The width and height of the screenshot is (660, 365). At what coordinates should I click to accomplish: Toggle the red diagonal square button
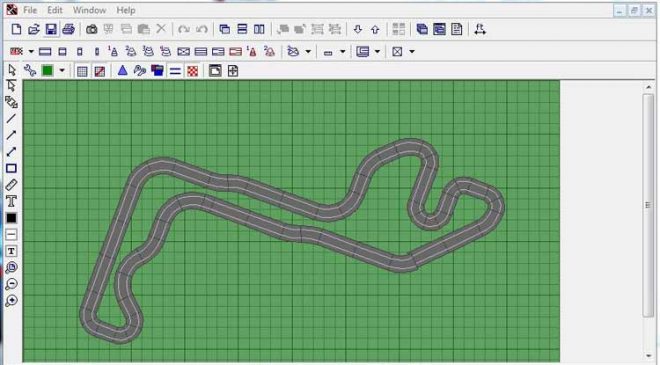click(x=100, y=71)
